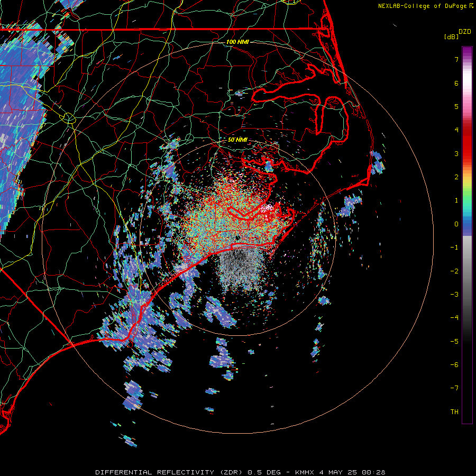Click the 0.5 DEG elevation angle text
Screen dimensions: 476x476
[265, 472]
